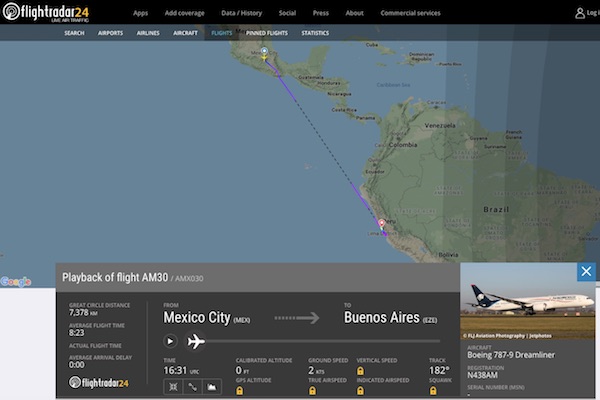Toggle the center-on-aircraft map icon
The image size is (600, 400).
pos(173,387)
